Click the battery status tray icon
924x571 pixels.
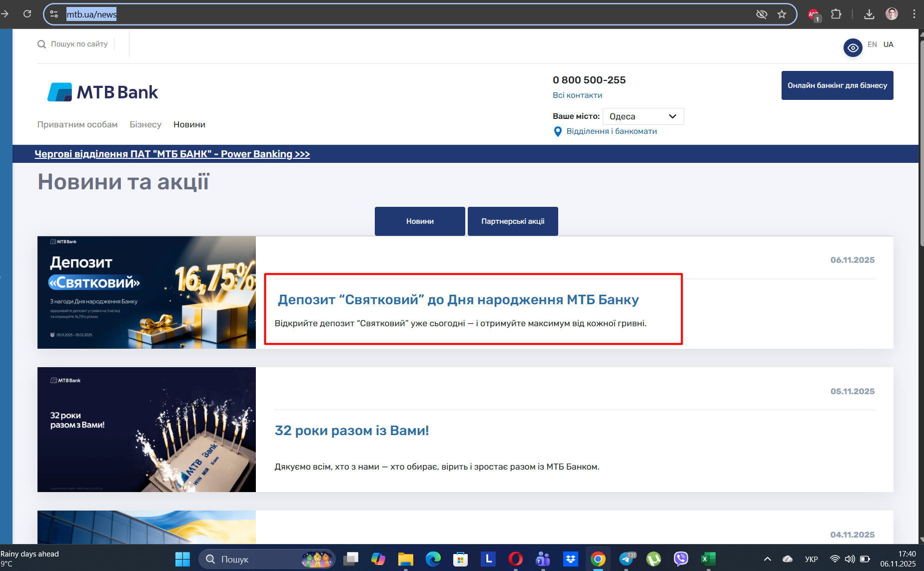(865, 559)
